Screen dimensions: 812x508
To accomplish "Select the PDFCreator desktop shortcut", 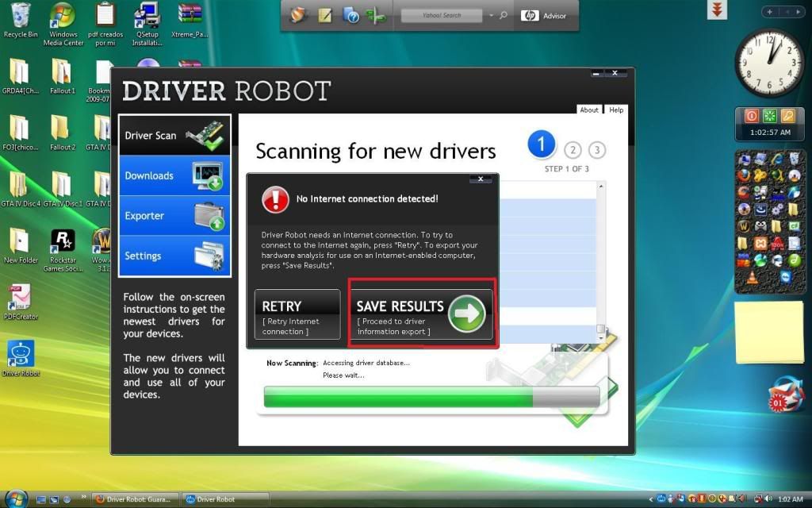I will 21,302.
